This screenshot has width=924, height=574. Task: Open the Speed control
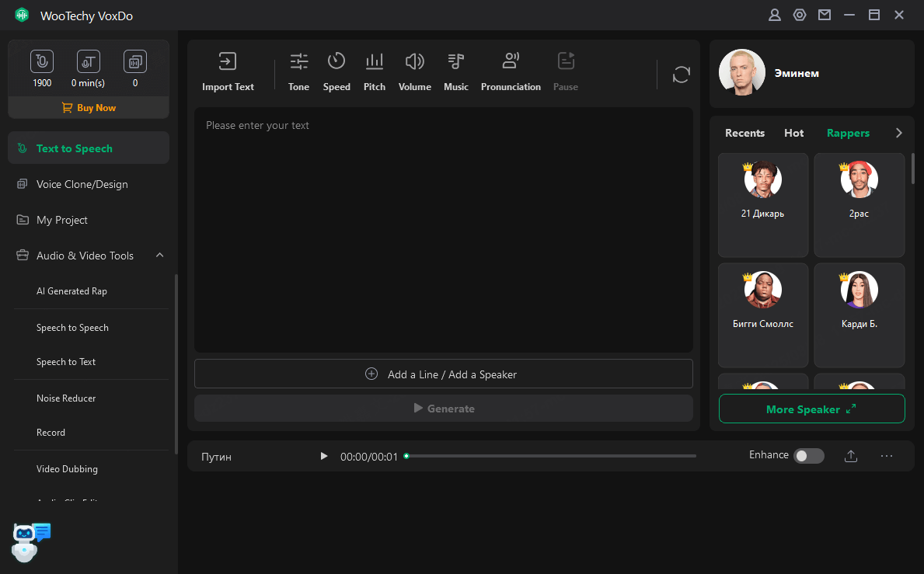pyautogui.click(x=336, y=71)
